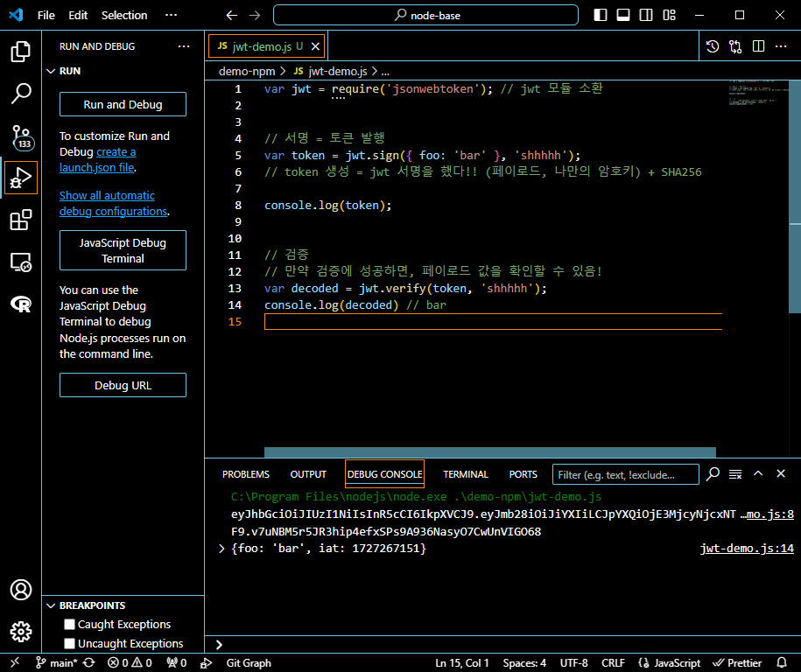
Task: Go forward using the navigation arrow
Action: tap(255, 16)
